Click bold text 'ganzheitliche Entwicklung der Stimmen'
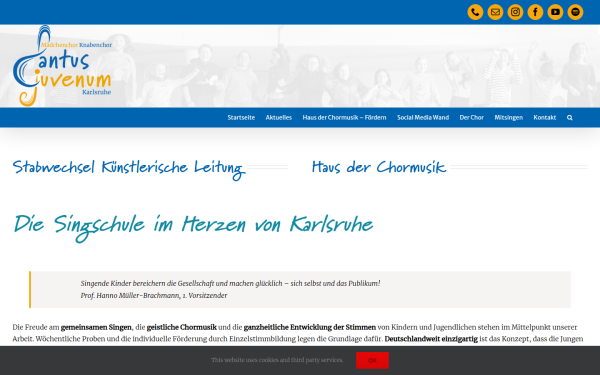 click(x=310, y=327)
